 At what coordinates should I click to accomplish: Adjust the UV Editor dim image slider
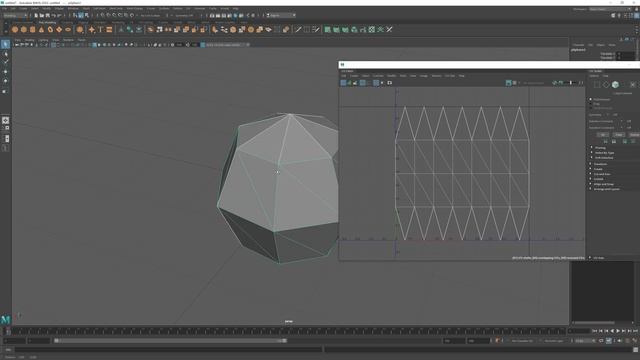pyautogui.click(x=571, y=83)
